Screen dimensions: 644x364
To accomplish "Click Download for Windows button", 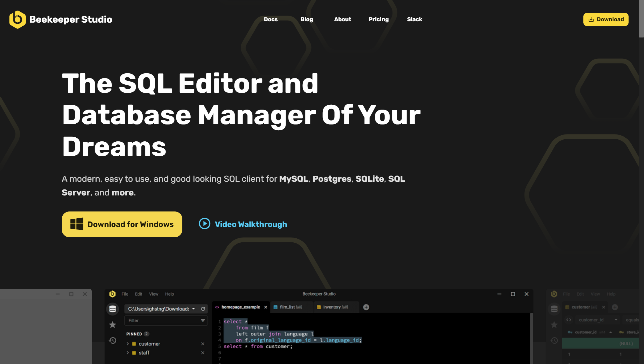I will coord(122,224).
